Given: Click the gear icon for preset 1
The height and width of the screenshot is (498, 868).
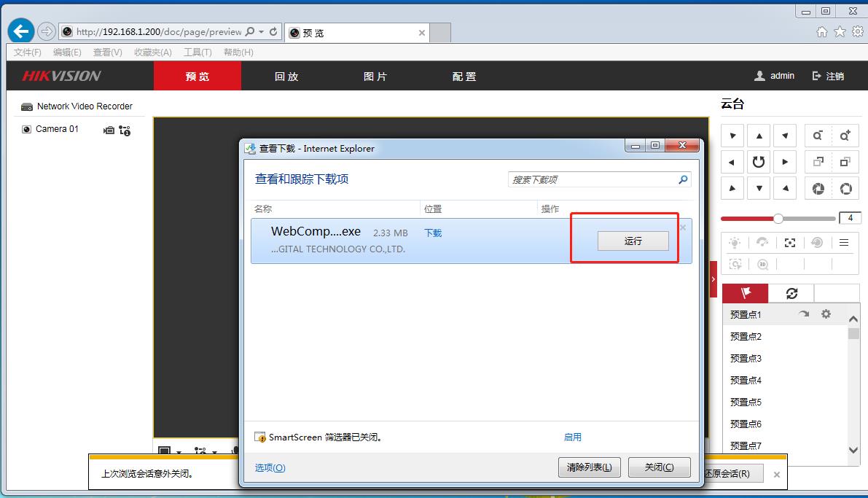Looking at the screenshot, I should pos(826,314).
